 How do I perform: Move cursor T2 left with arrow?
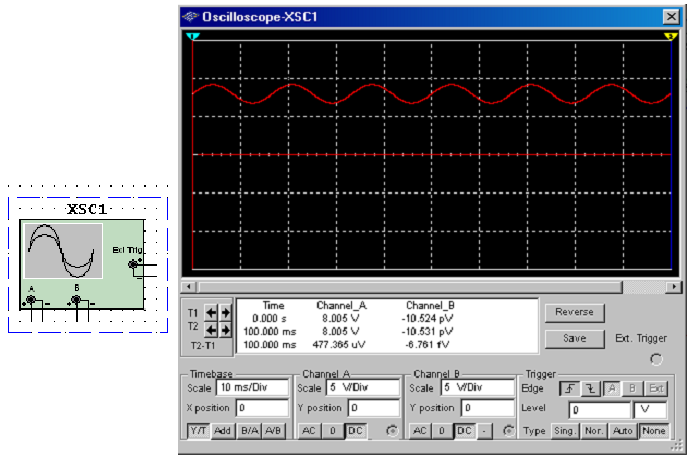coord(210,328)
